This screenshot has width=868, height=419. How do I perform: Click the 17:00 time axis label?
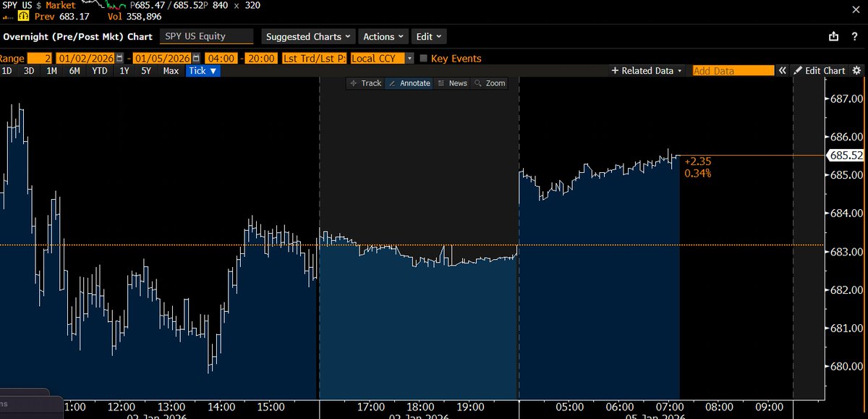(x=371, y=407)
